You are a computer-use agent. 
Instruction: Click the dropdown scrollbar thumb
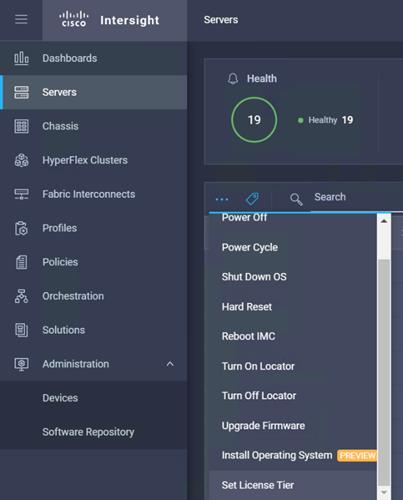point(384,373)
